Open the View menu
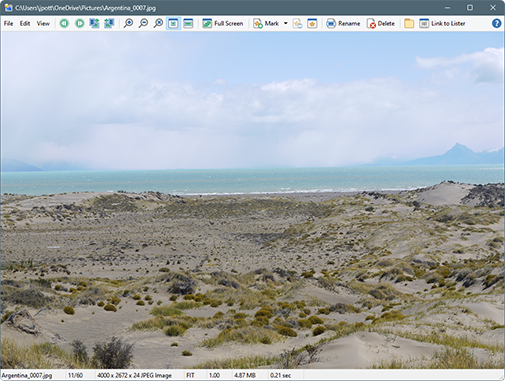 [x=43, y=23]
